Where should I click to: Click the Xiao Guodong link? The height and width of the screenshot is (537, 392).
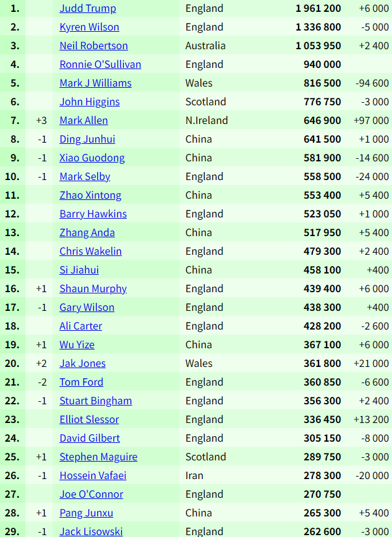click(92, 158)
